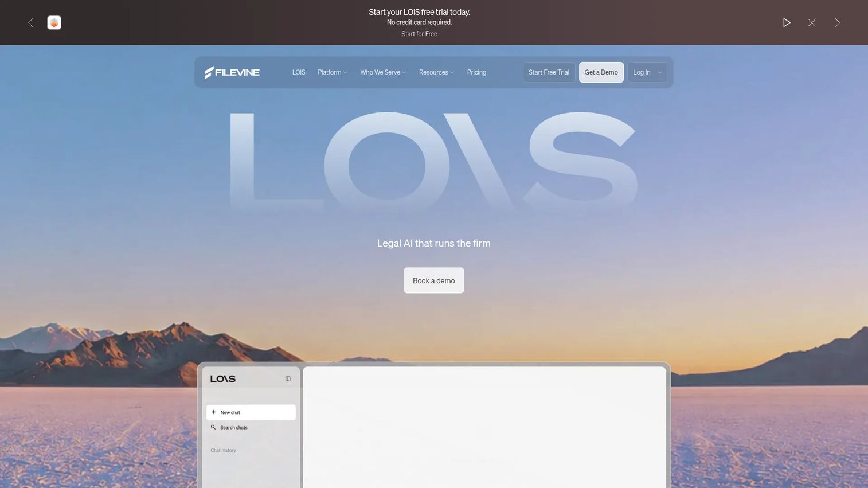The height and width of the screenshot is (488, 868).
Task: Click the orange app icon in top bar
Action: coord(54,23)
